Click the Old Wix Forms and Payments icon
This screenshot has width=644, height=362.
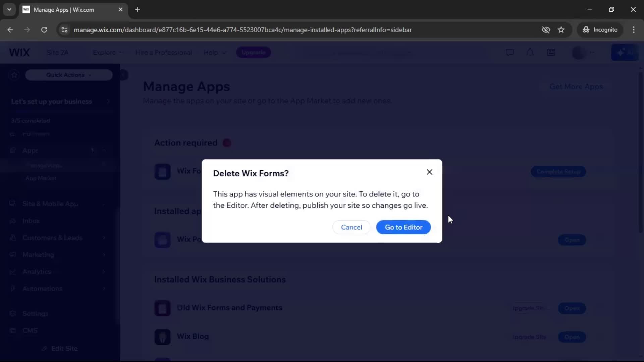click(162, 308)
